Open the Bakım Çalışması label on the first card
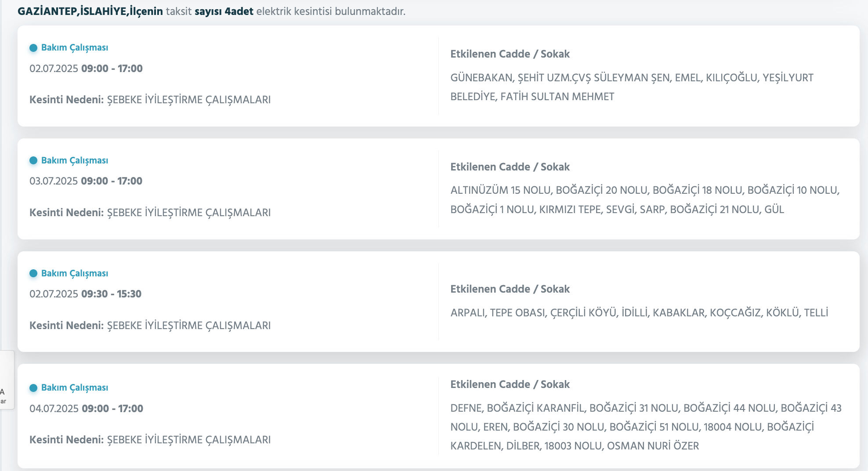 [74, 47]
